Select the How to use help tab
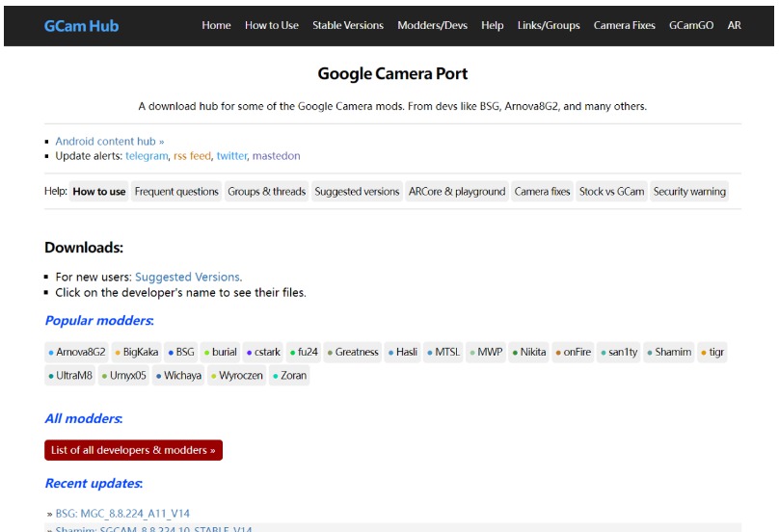This screenshot has height=532, width=779. tap(99, 191)
